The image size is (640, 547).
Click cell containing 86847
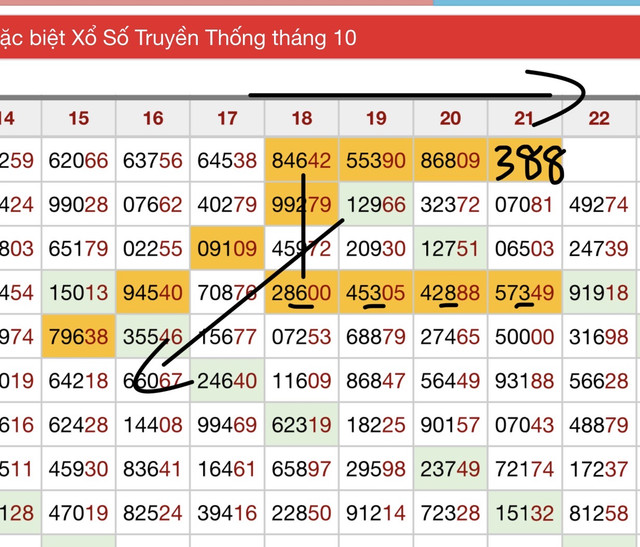(376, 380)
